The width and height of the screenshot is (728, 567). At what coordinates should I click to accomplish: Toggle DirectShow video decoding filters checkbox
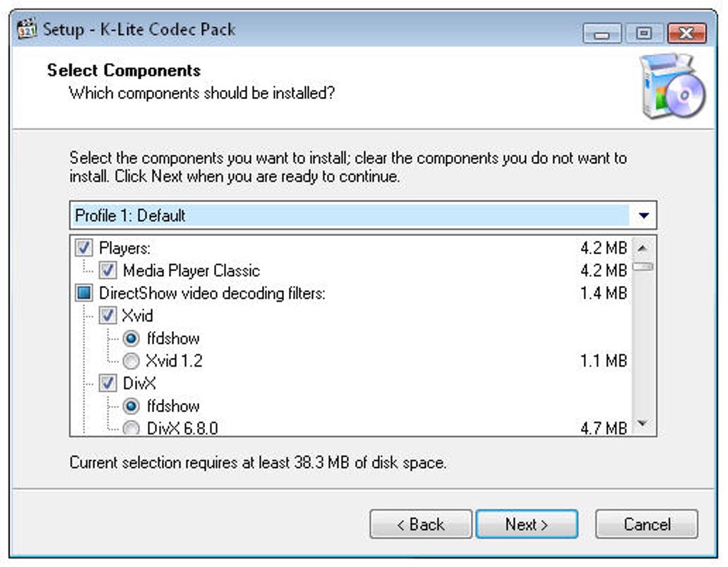click(x=84, y=293)
